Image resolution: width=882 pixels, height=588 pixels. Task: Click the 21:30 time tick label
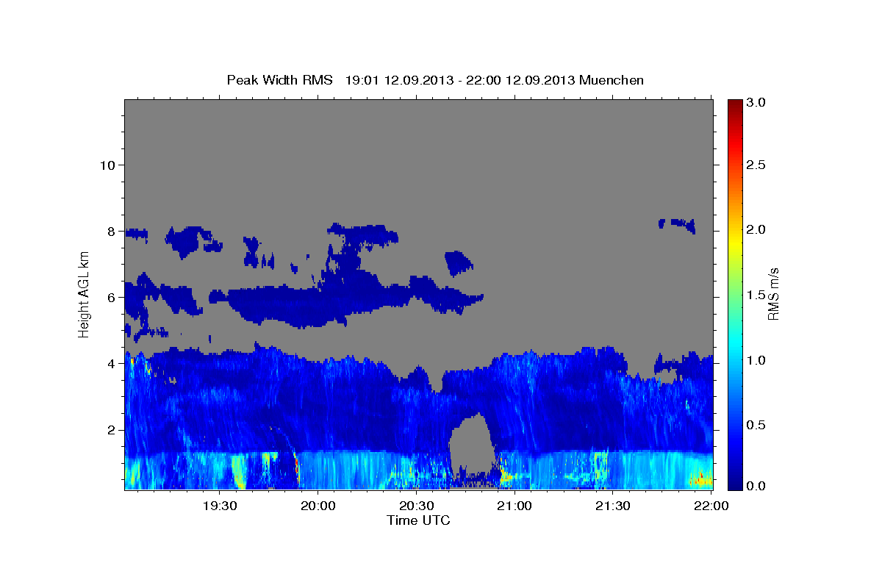pyautogui.click(x=612, y=506)
